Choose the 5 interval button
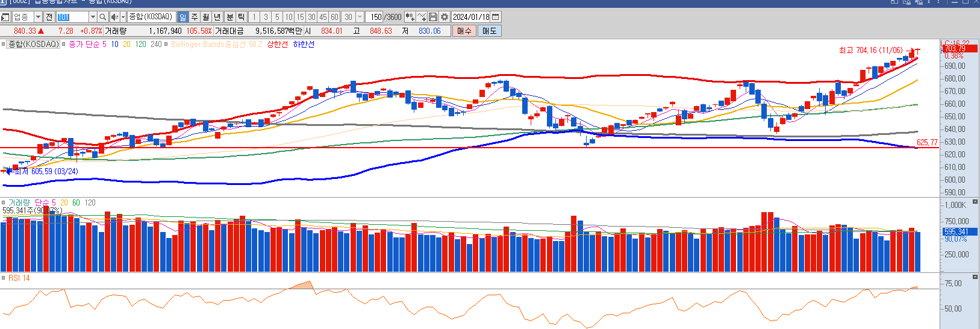The image size is (980, 329). 277,17
